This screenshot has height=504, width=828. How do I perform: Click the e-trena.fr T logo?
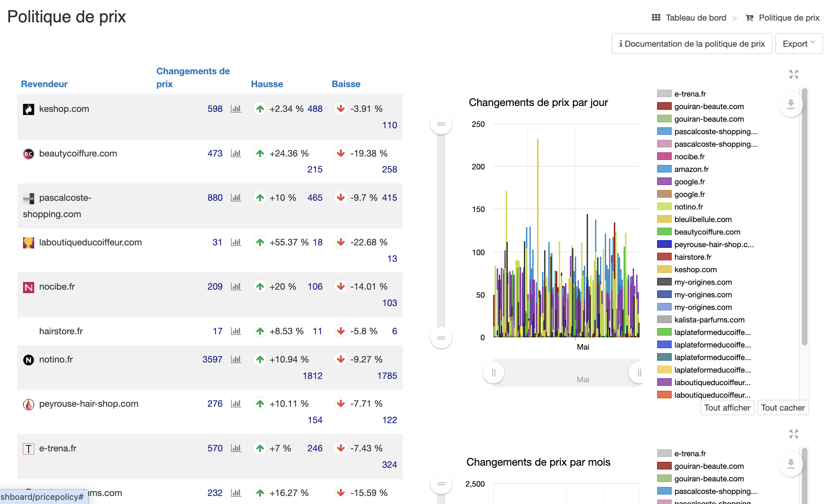click(x=29, y=449)
